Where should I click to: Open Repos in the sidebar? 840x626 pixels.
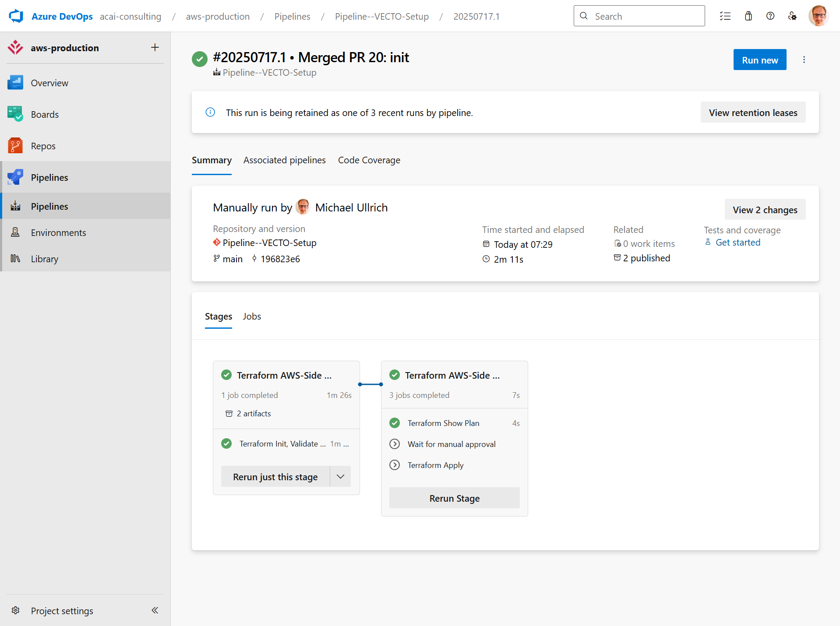(x=85, y=146)
